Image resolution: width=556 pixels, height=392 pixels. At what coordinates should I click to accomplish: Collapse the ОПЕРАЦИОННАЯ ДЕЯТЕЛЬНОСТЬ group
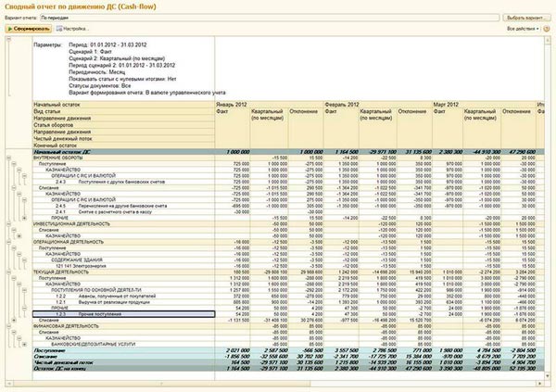[10, 244]
